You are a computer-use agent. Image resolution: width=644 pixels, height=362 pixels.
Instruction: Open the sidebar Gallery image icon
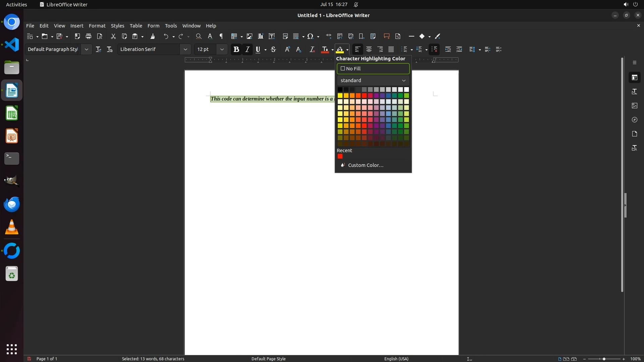pyautogui.click(x=634, y=106)
